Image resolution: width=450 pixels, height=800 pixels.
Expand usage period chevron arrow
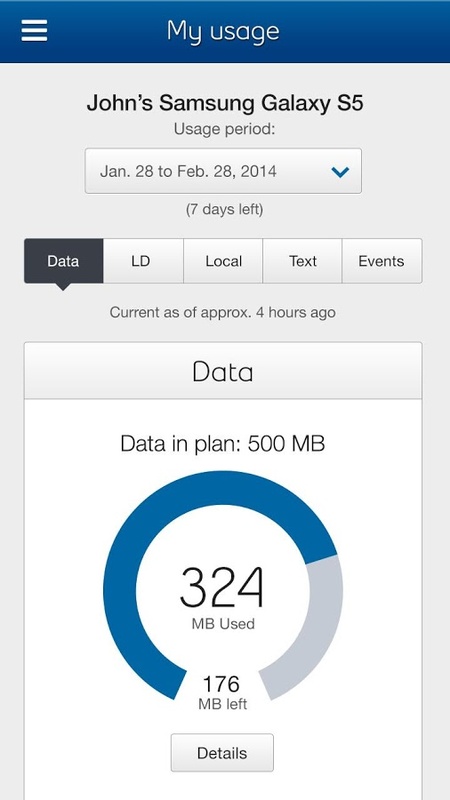coord(340,172)
